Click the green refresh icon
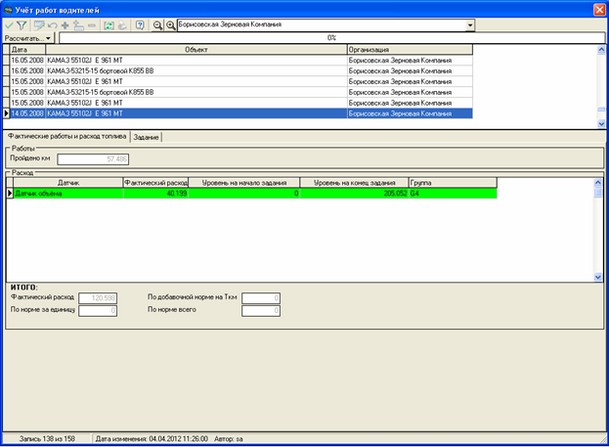609x447 pixels. click(x=109, y=24)
